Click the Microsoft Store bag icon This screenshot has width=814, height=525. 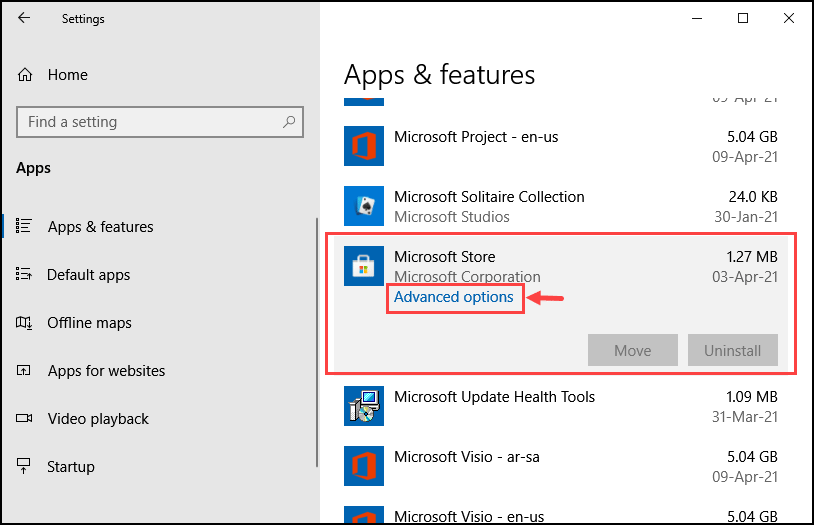point(364,266)
